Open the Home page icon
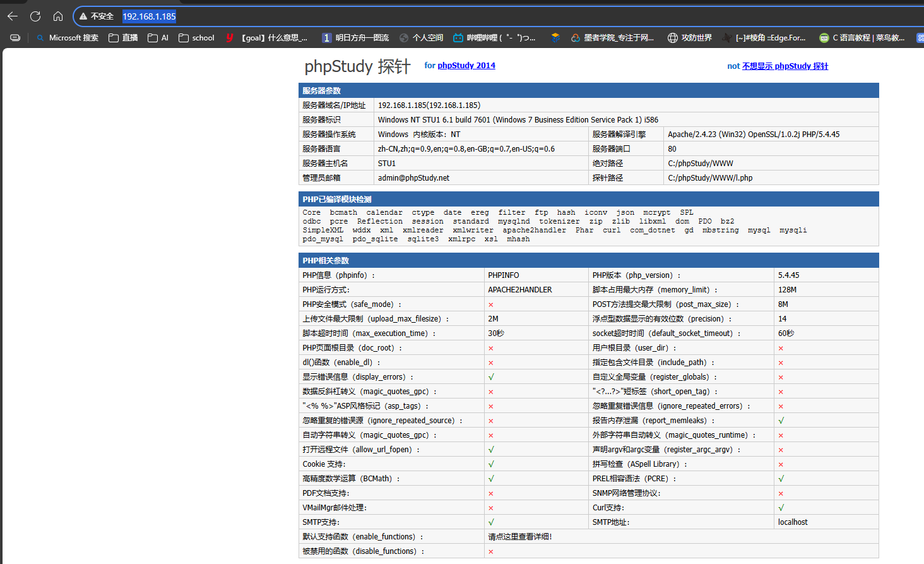The height and width of the screenshot is (564, 924). pyautogui.click(x=57, y=16)
